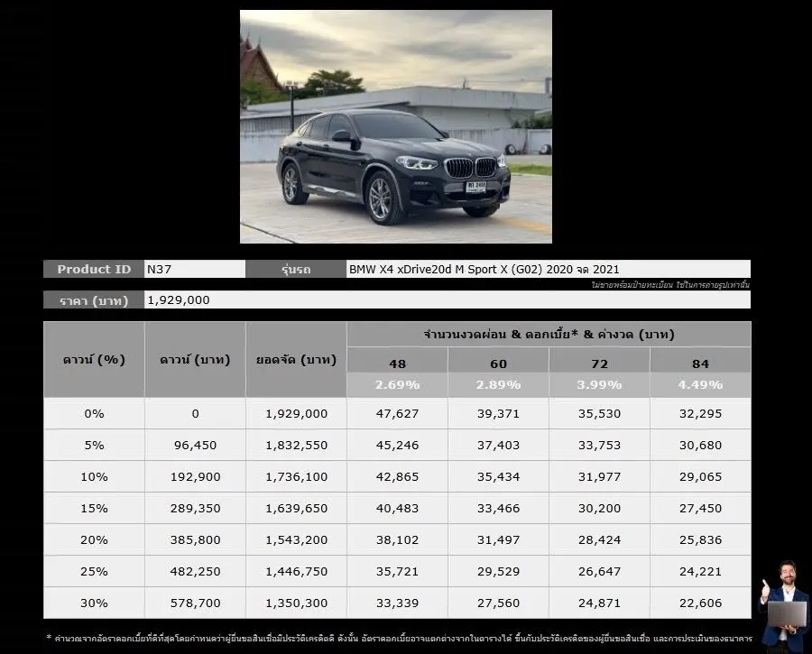Screen dimensions: 812x654
Task: Select the 22,606 monthly installment cell
Action: [x=700, y=603]
